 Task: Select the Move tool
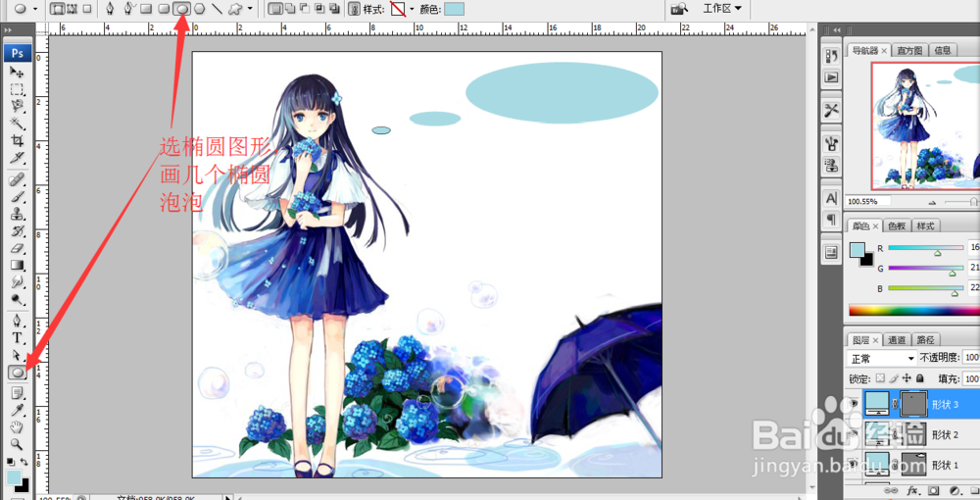pyautogui.click(x=17, y=72)
